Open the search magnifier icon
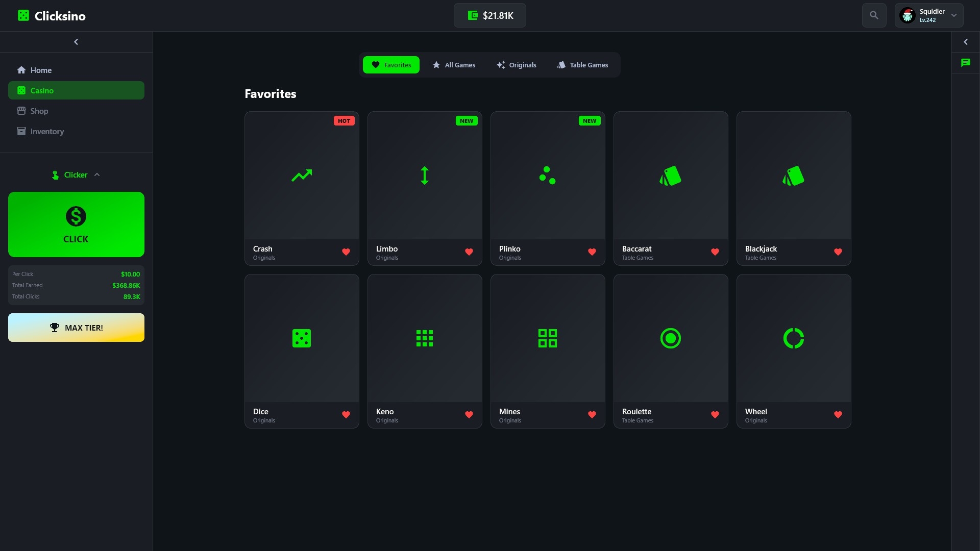 (874, 15)
